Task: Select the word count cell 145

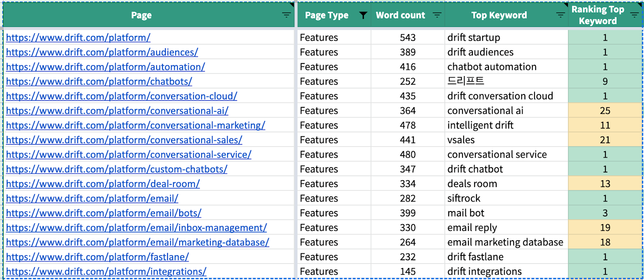Action: (x=408, y=272)
